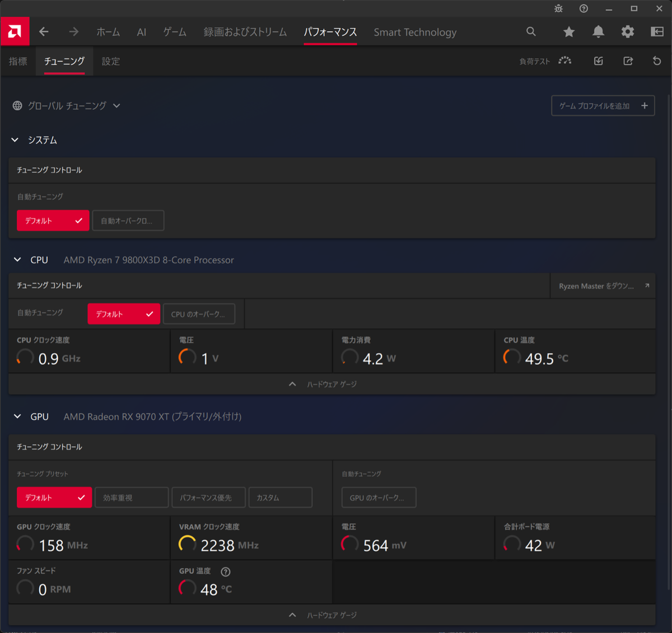The width and height of the screenshot is (672, 633).
Task: Select 自動オーバークロ... system option
Action: (x=128, y=221)
